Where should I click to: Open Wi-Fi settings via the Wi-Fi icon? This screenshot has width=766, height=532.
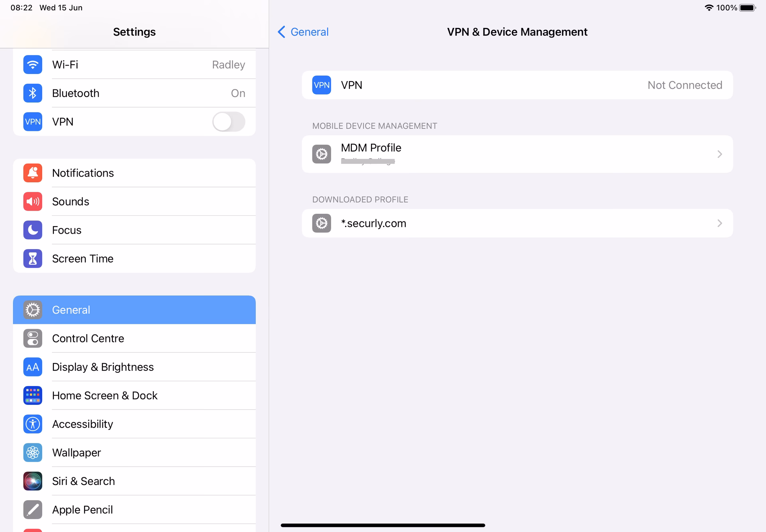point(32,64)
